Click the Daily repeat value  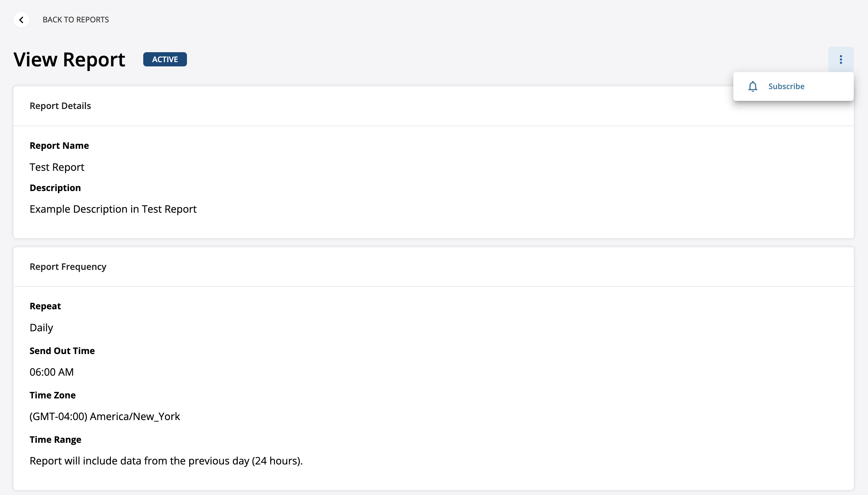41,328
